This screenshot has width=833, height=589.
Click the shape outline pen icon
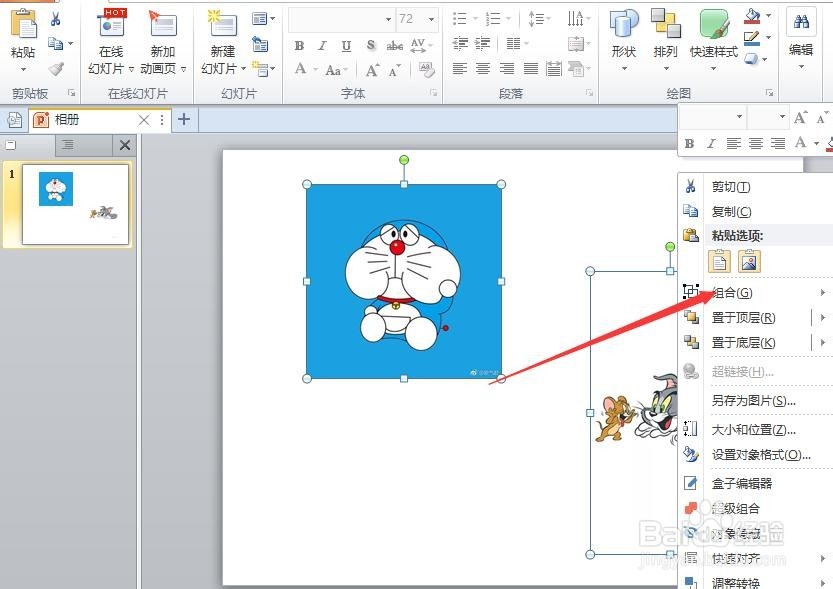tap(752, 38)
